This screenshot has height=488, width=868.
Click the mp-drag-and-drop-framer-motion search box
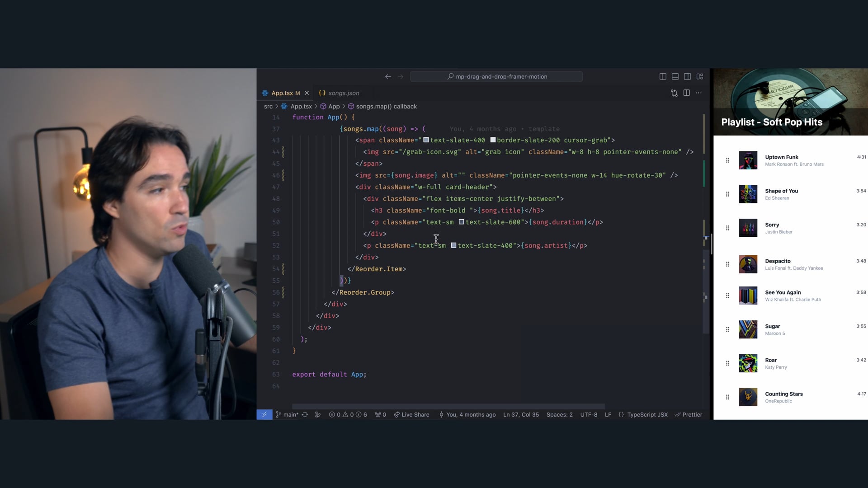tap(496, 77)
